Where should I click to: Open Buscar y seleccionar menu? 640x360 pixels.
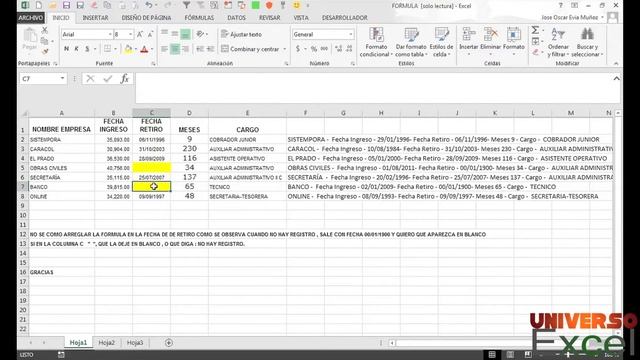[x=587, y=42]
